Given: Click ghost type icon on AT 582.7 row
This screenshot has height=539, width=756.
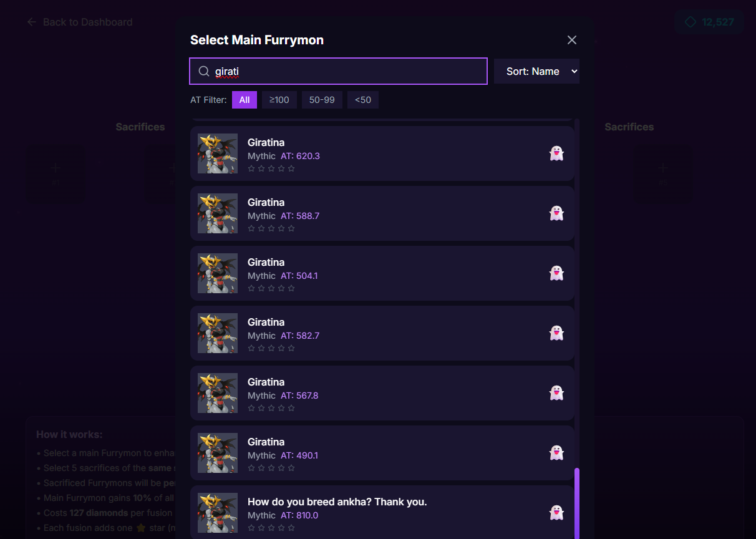Looking at the screenshot, I should (x=556, y=333).
